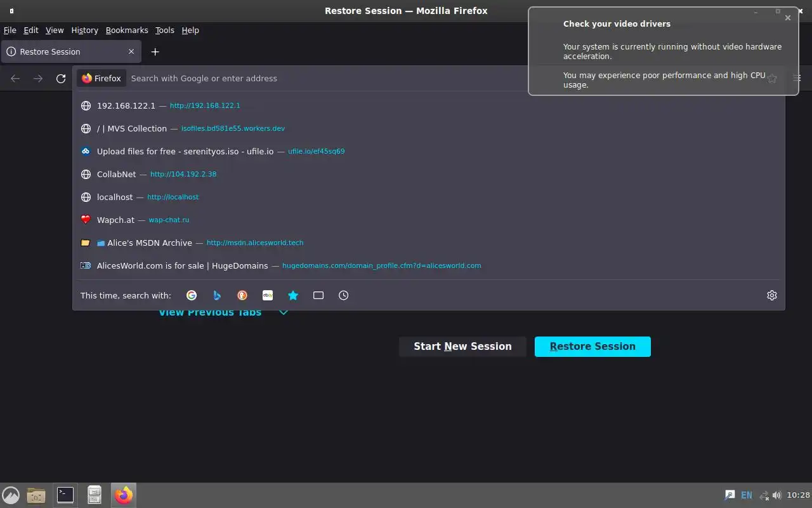
Task: Go back one page
Action: (x=15, y=78)
